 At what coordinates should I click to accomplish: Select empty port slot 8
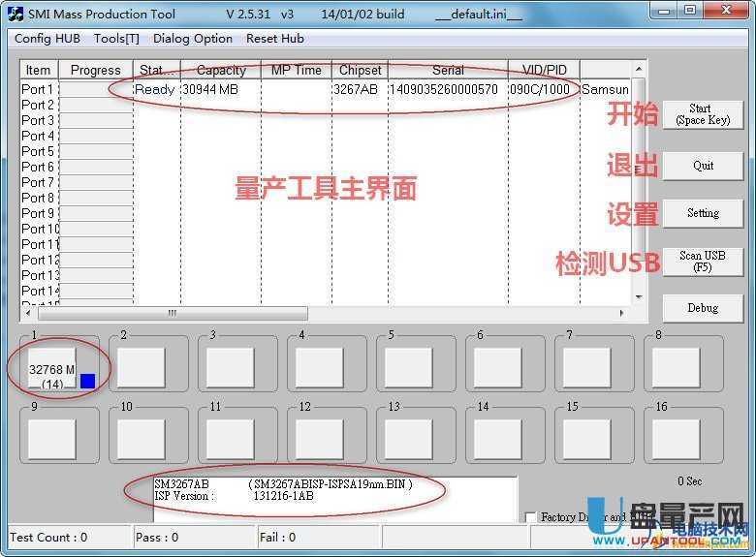676,367
